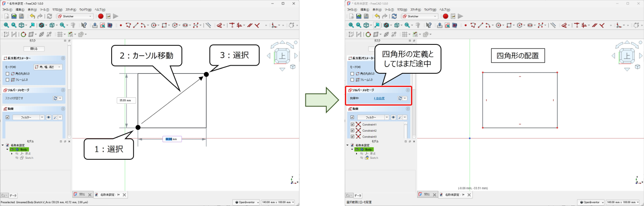This screenshot has width=644, height=206.
Task: Enable the 角の丸め checkbox in left window
Action: [7, 73]
